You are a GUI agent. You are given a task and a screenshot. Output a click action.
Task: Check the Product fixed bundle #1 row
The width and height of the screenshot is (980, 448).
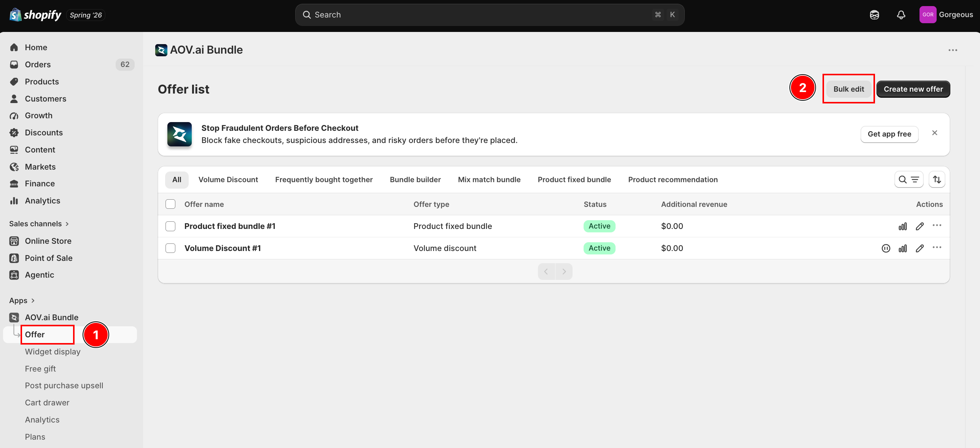pos(170,226)
